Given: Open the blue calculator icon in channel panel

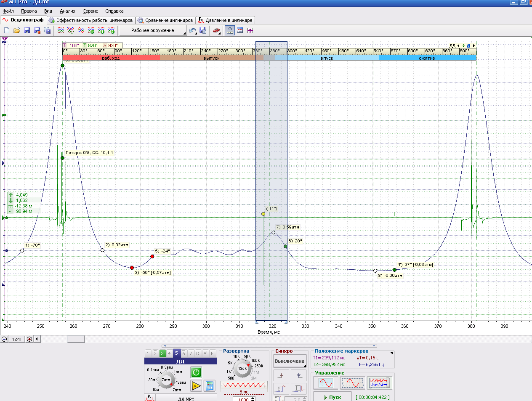Looking at the screenshot, I should click(x=210, y=385).
